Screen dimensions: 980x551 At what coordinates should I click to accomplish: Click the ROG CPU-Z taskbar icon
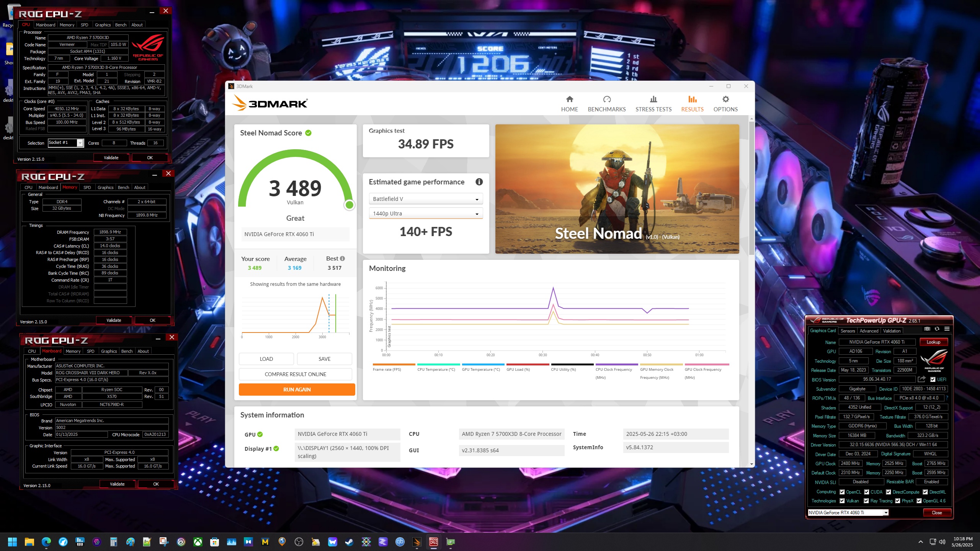[x=433, y=542]
